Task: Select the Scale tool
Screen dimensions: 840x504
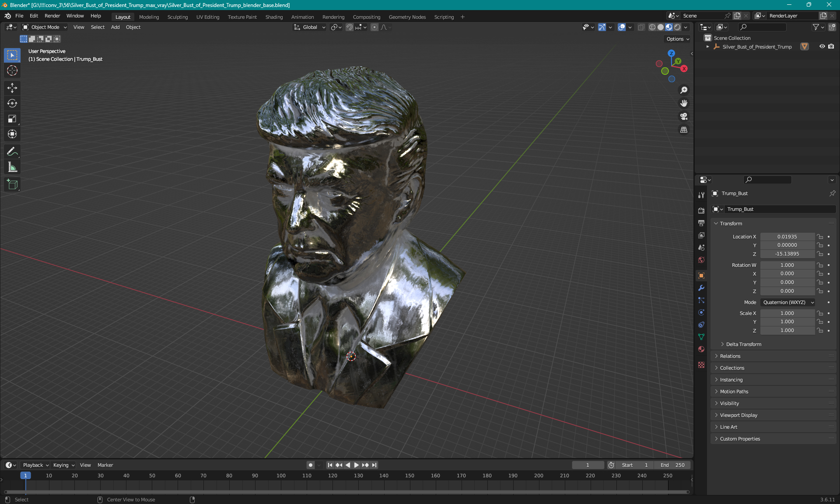Action: point(12,119)
